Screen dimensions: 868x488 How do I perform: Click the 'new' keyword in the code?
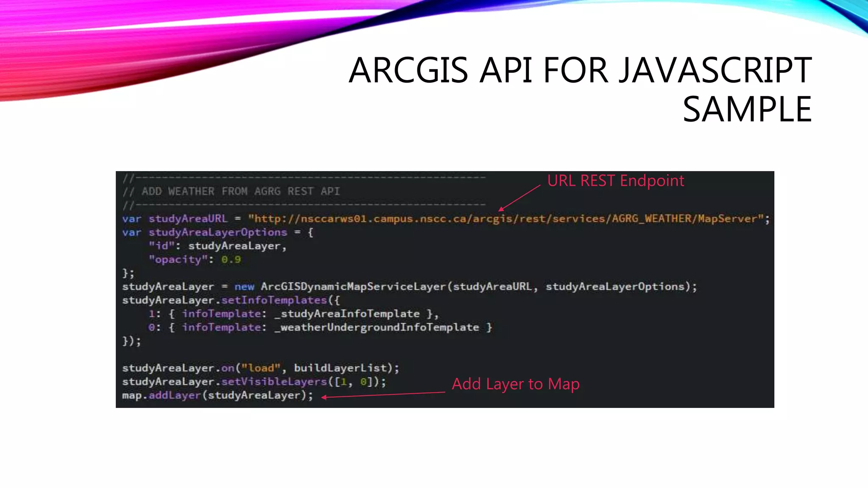pyautogui.click(x=245, y=287)
